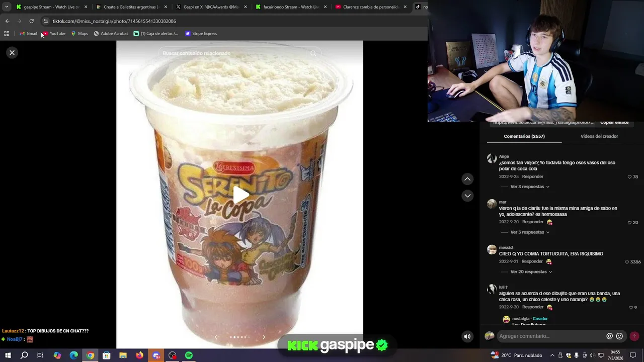The height and width of the screenshot is (362, 644).
Task: Post comment with red send arrow
Action: pos(634,336)
